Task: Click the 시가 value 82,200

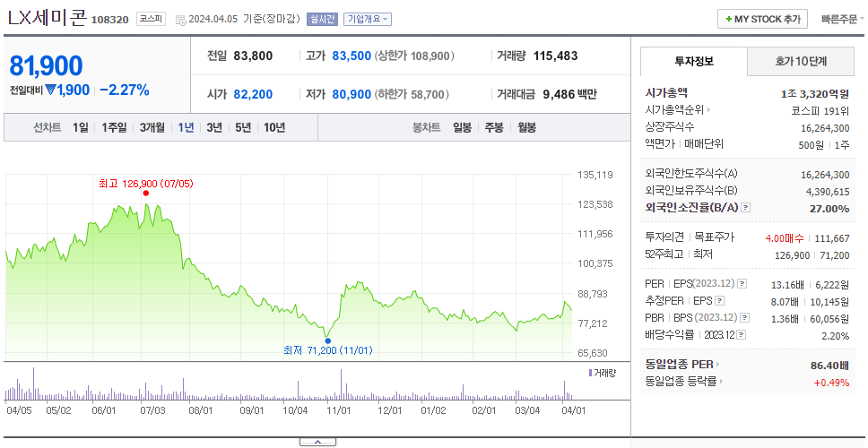Action: pyautogui.click(x=253, y=95)
